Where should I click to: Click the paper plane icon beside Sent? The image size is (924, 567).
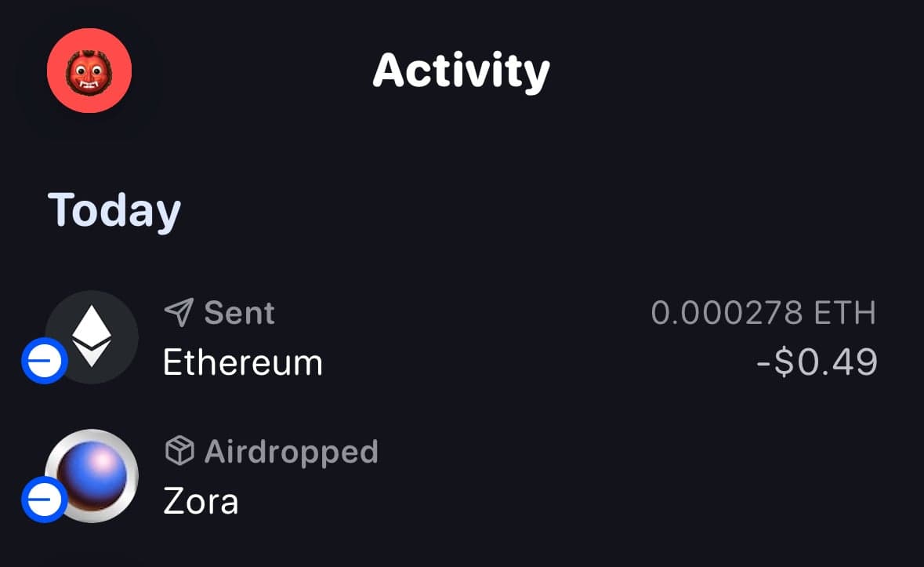click(179, 313)
